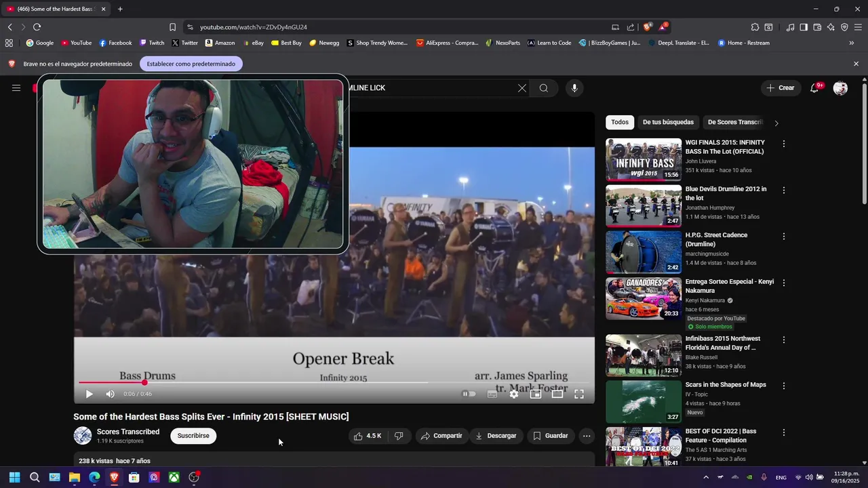868x488 pixels.
Task: Open Brave Wallet icon
Action: [x=817, y=27]
